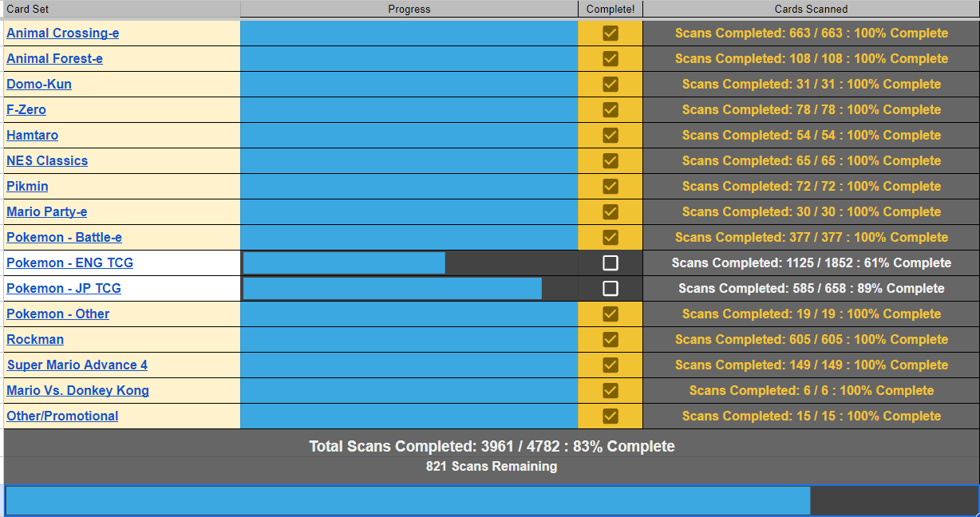980x517 pixels.
Task: Open the Super Mario Advance 4 link
Action: 77,365
